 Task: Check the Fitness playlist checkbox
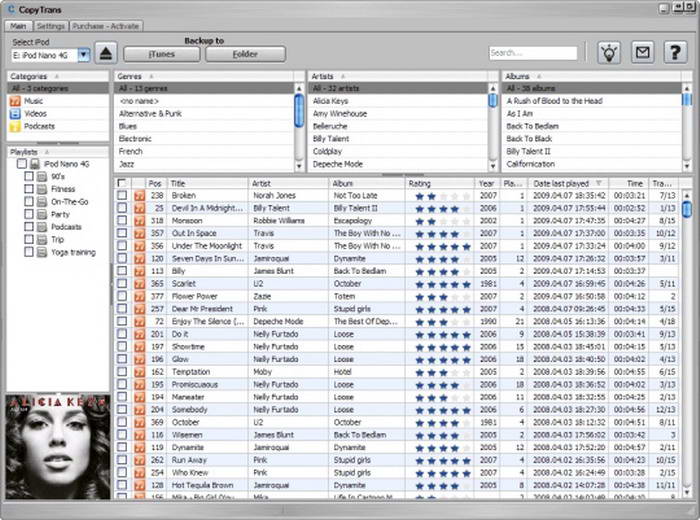(x=30, y=188)
